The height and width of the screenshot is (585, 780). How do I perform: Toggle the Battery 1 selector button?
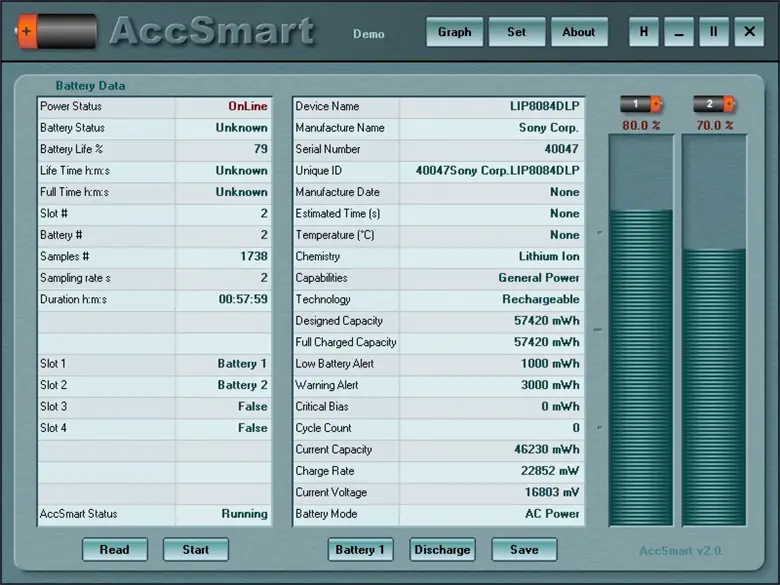tap(360, 549)
